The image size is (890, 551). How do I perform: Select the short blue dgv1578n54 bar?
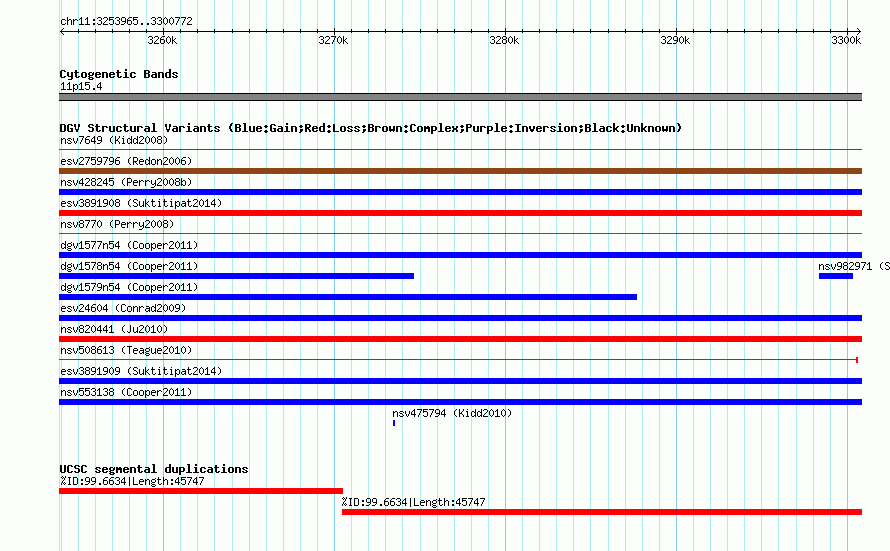click(x=237, y=276)
